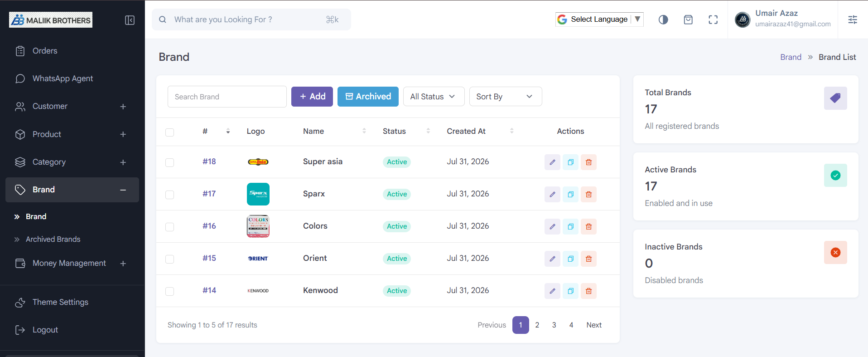Collapse the Brand menu minus sign
This screenshot has width=868, height=357.
coord(123,190)
